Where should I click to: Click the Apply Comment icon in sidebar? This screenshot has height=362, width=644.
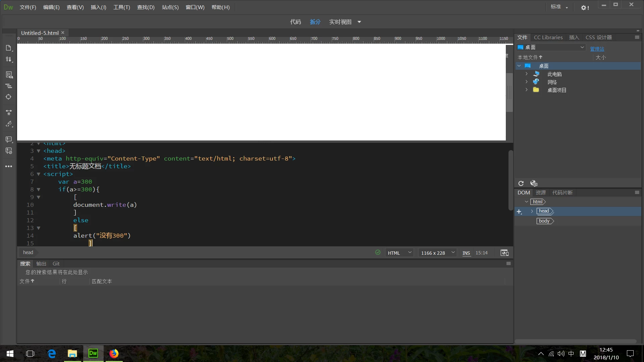tap(9, 139)
